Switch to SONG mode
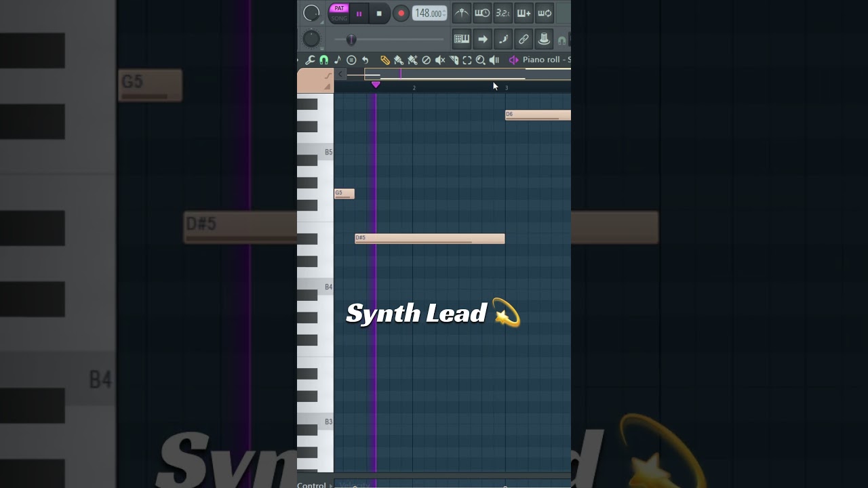 [x=339, y=18]
